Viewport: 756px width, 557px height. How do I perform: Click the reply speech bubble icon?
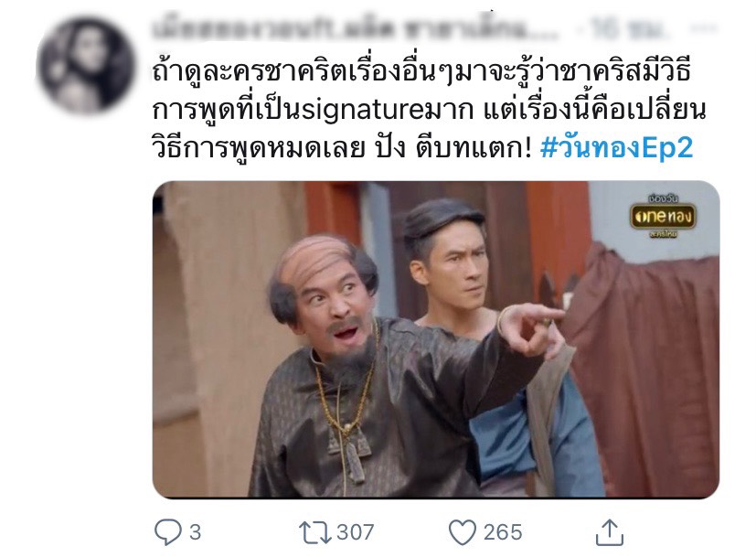[167, 532]
